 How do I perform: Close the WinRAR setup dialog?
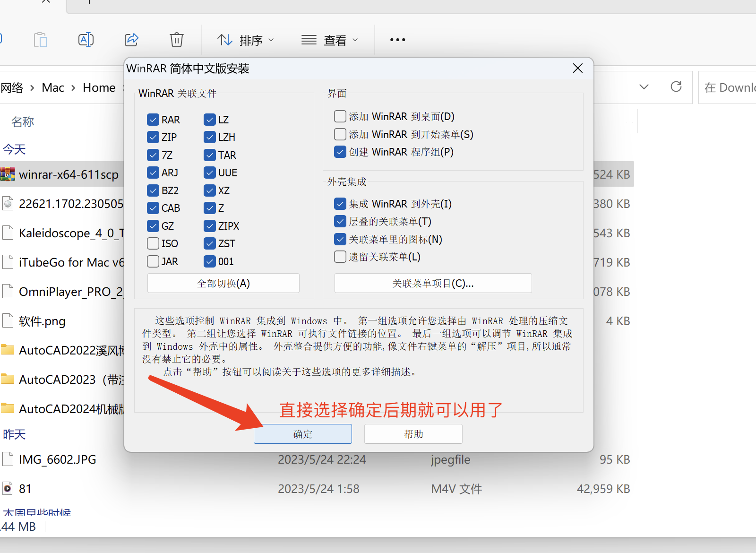(x=577, y=69)
